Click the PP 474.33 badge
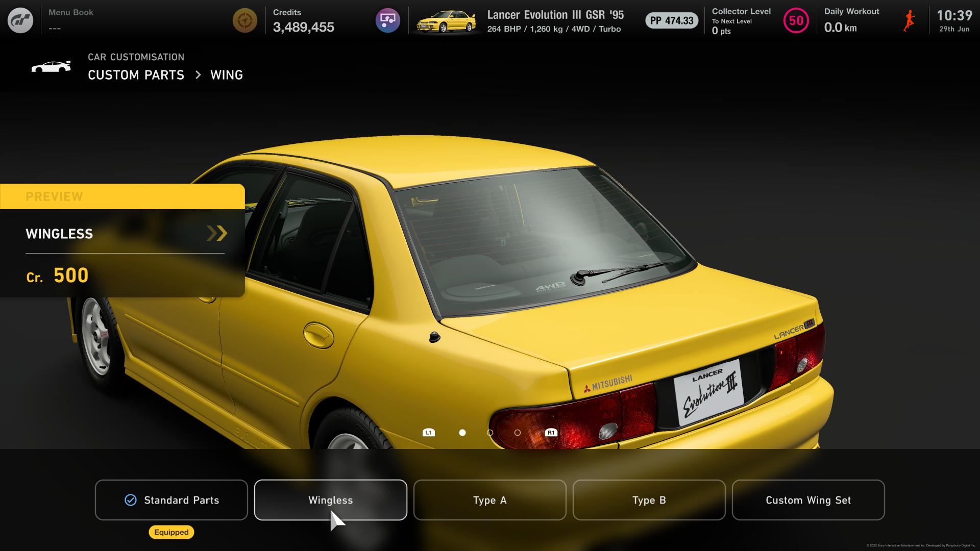980x551 pixels. [x=672, y=20]
